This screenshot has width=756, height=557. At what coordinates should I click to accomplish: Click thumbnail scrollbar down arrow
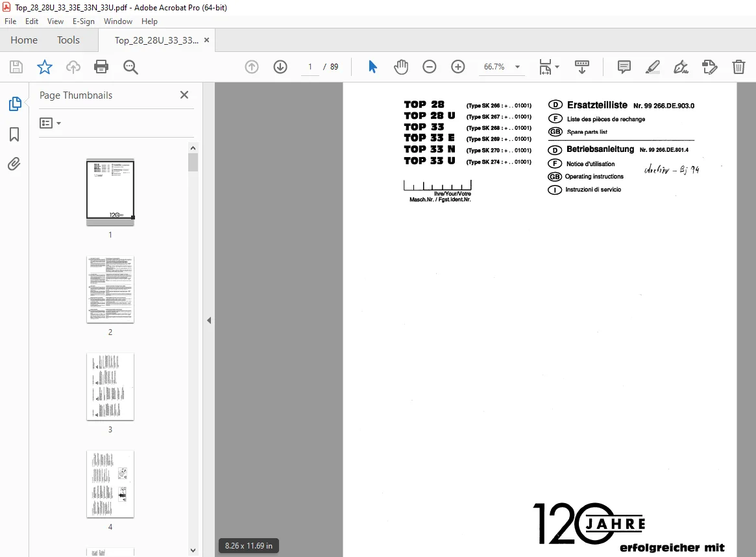click(x=193, y=551)
